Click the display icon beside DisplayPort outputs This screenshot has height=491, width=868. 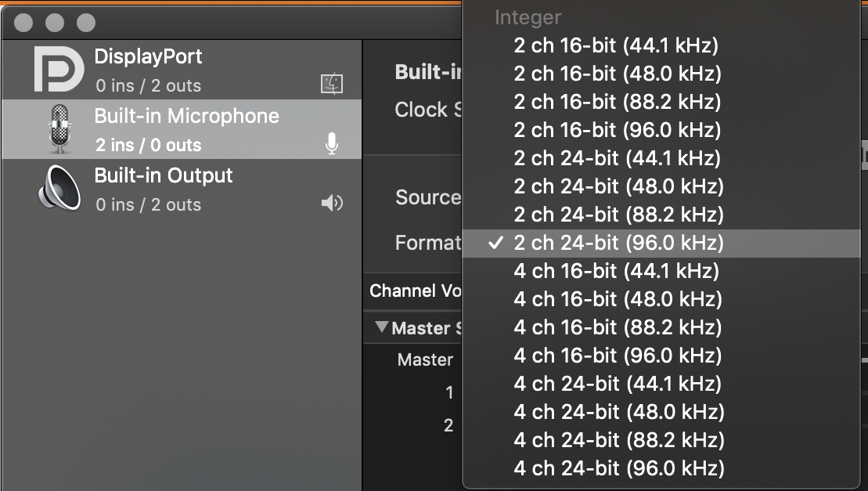pyautogui.click(x=332, y=84)
